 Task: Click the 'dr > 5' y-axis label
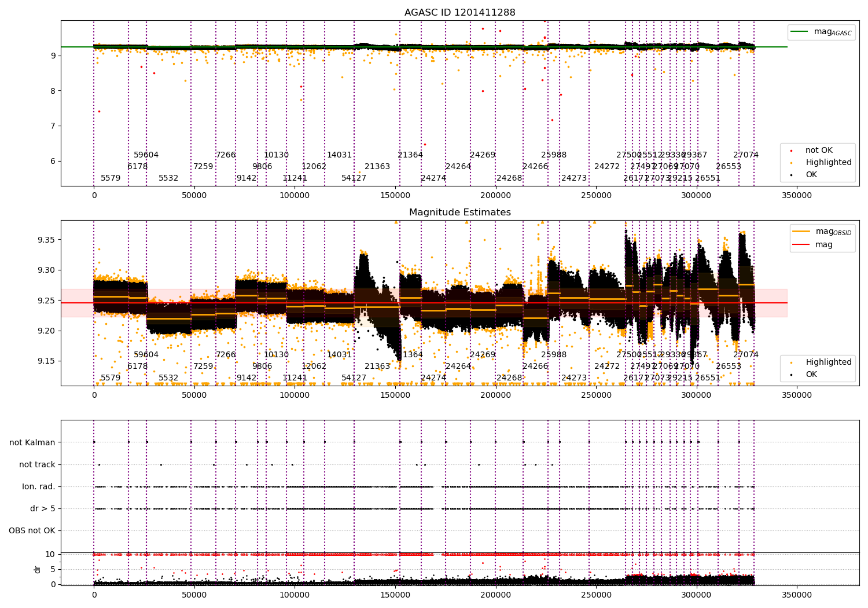coord(43,509)
